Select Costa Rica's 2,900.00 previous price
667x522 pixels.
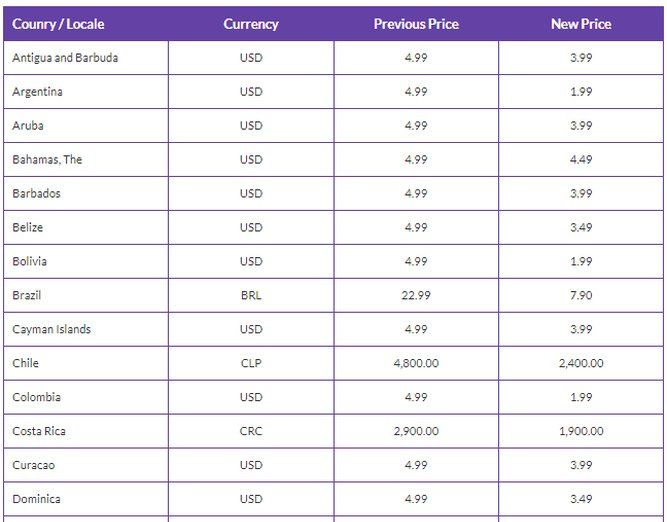point(416,432)
